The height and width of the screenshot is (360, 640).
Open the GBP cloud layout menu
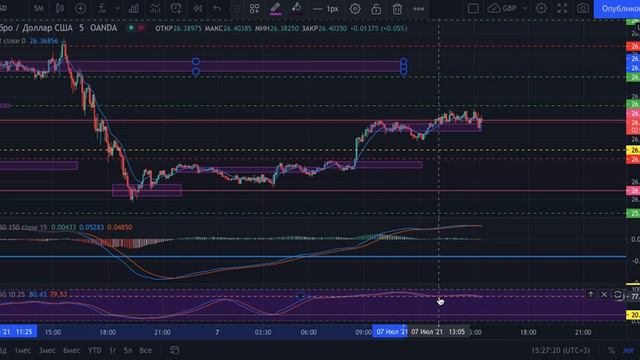click(x=502, y=8)
